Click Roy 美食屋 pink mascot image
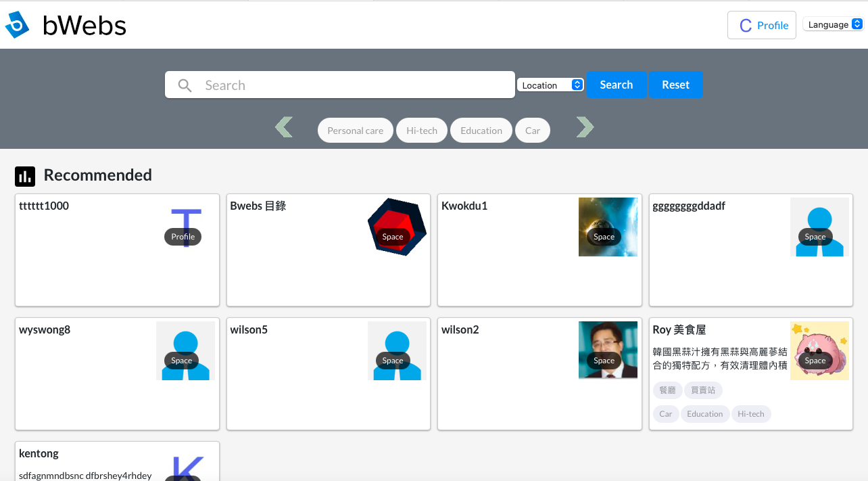 coord(819,350)
